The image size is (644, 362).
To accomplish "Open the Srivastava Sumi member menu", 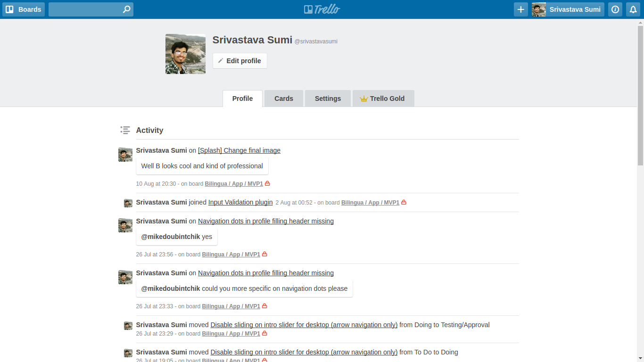I will pos(568,9).
